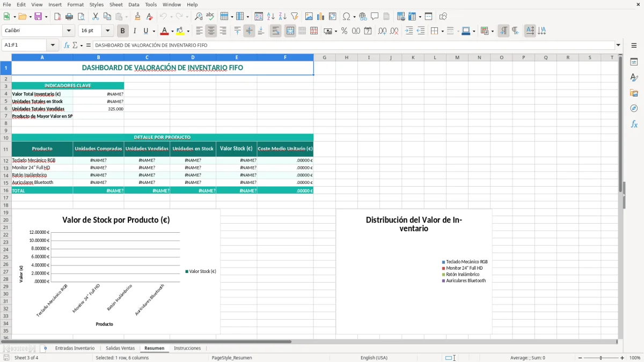
Task: Open the Font Size dropdown arrow
Action: tap(107, 31)
